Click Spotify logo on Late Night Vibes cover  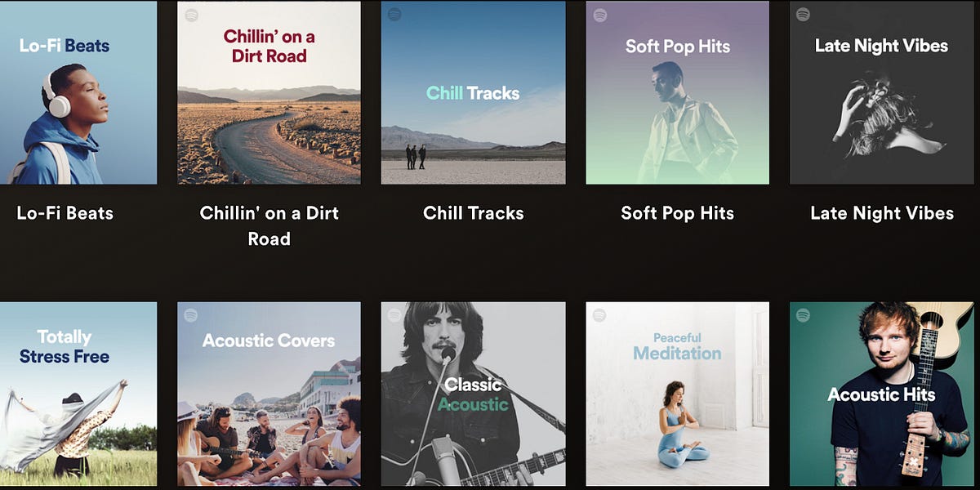803,14
